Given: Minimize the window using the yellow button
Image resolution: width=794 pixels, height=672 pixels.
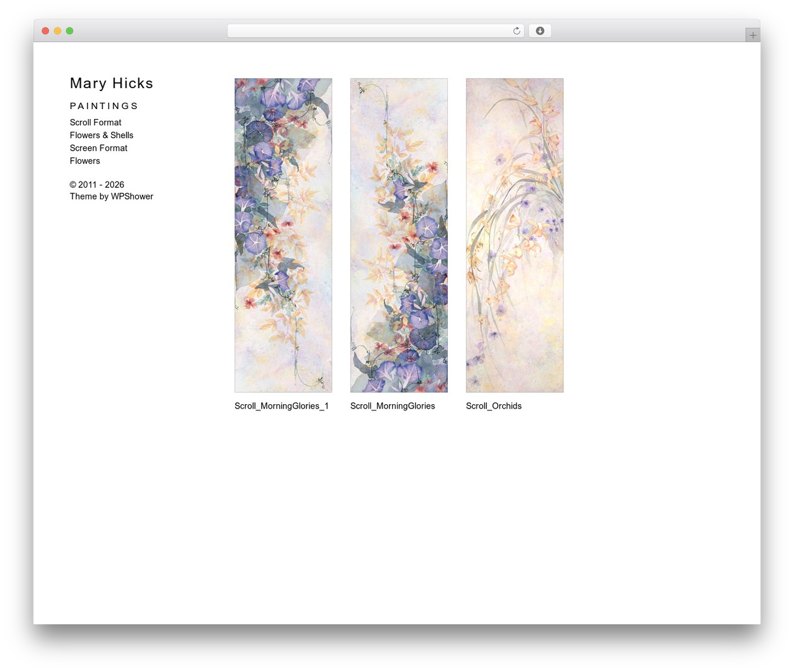Looking at the screenshot, I should pyautogui.click(x=58, y=31).
